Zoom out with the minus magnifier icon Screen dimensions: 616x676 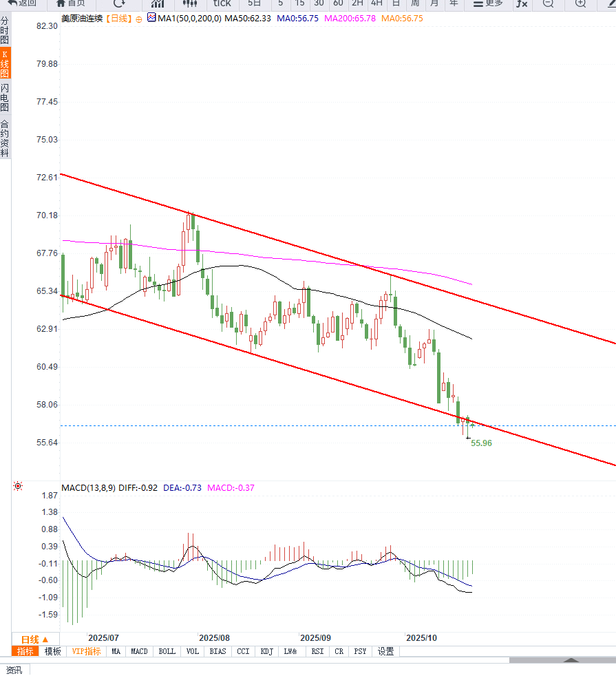[548, 3]
